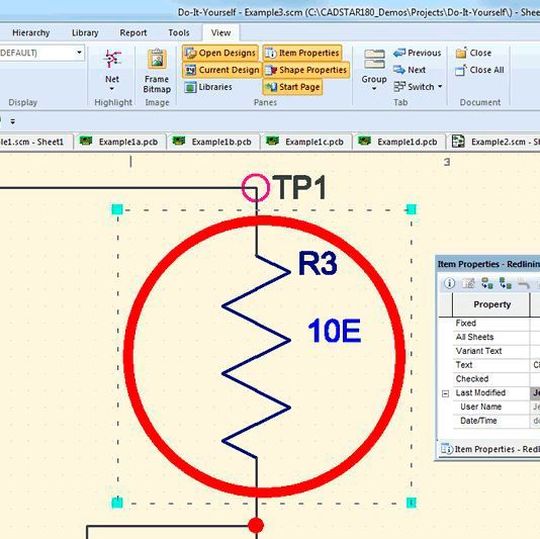540x539 pixels.
Task: Expand the Group dropdown arrow
Action: coord(374,89)
